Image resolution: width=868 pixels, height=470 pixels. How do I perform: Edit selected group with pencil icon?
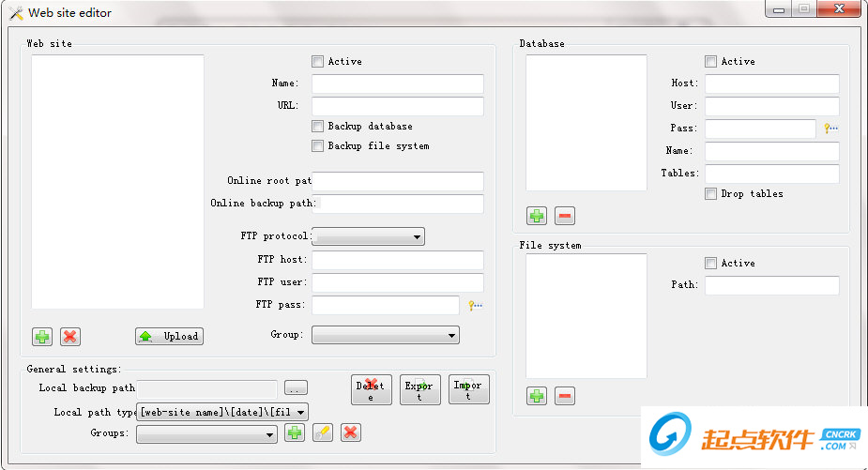323,432
